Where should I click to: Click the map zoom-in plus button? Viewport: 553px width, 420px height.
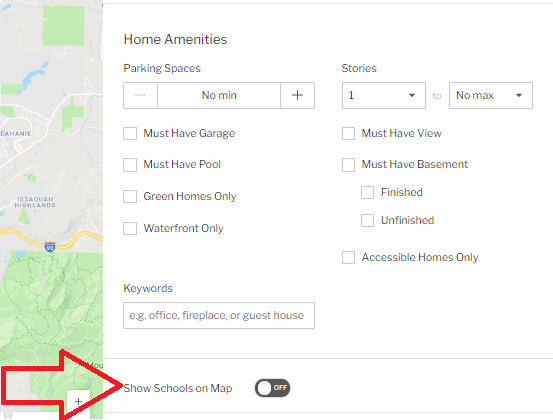point(78,401)
